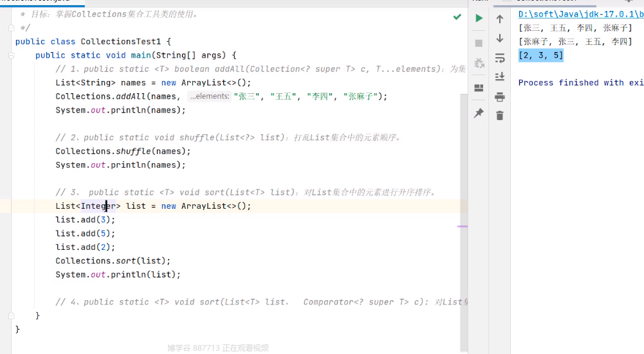The width and height of the screenshot is (644, 354).
Task: Click the string literal "张三" in code
Action: [x=246, y=96]
